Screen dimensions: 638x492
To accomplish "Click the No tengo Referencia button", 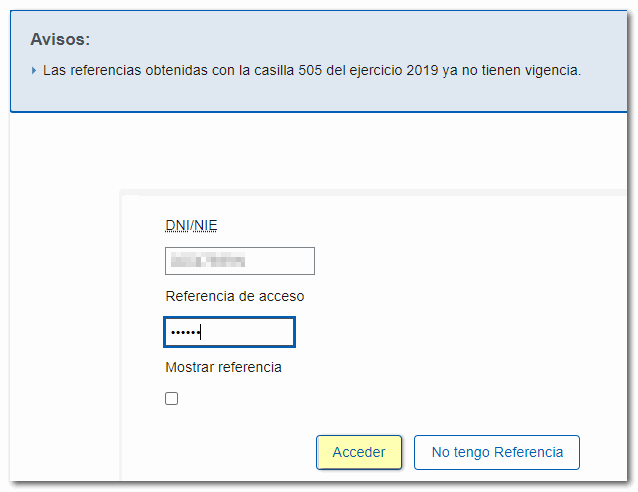I will tap(497, 452).
